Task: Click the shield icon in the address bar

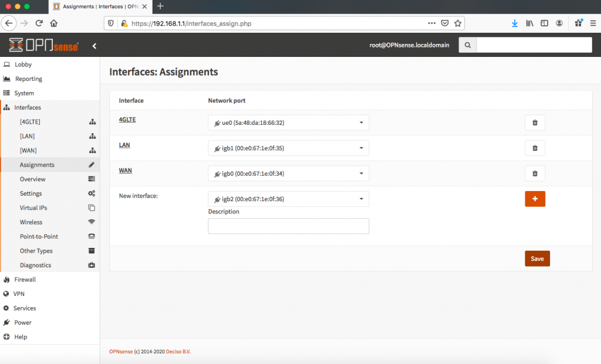Action: pyautogui.click(x=112, y=23)
